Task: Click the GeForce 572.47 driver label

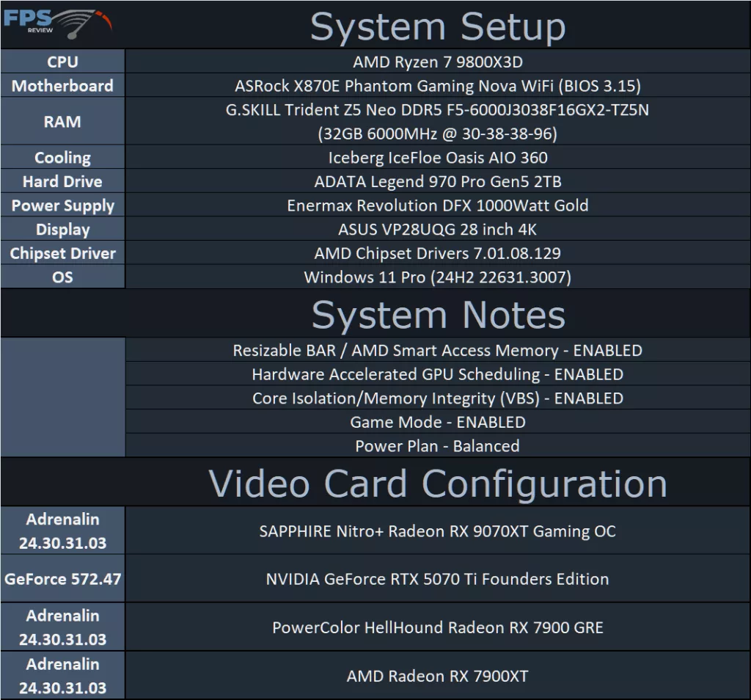Action: (63, 579)
